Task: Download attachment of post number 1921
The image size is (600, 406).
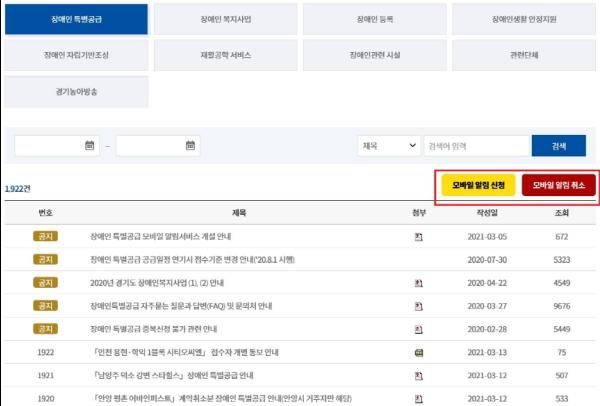Action: click(x=419, y=375)
